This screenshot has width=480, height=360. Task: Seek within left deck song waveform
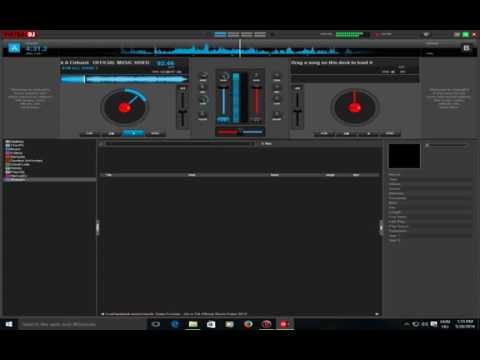pyautogui.click(x=124, y=79)
